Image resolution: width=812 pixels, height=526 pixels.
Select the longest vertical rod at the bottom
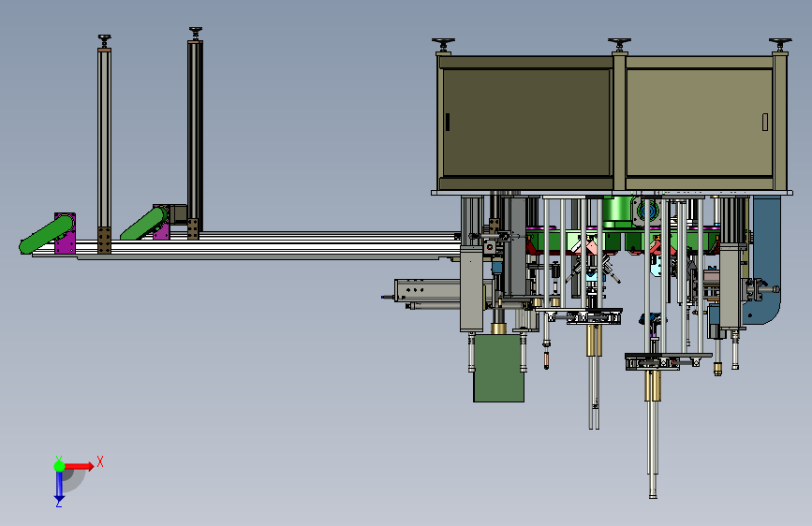[653, 435]
